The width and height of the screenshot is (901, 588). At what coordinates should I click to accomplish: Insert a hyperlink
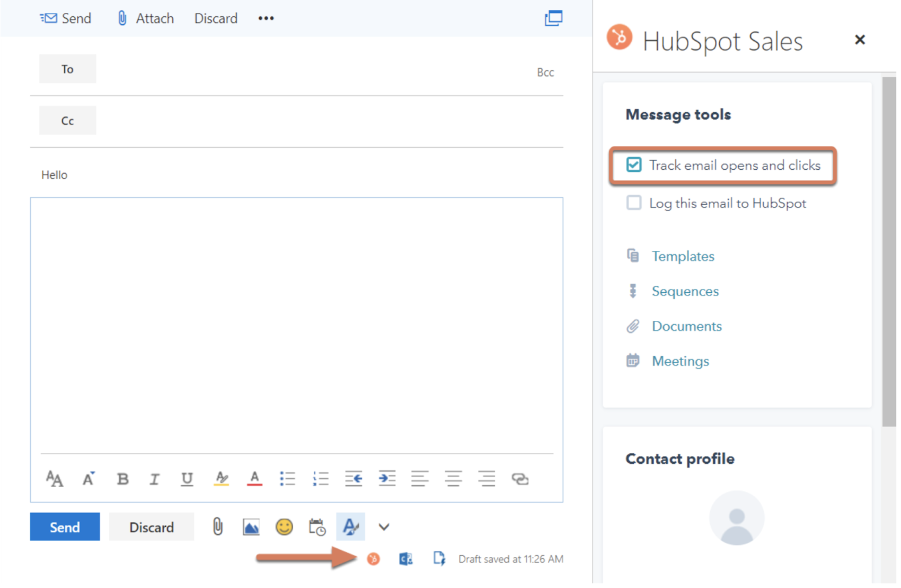click(520, 479)
